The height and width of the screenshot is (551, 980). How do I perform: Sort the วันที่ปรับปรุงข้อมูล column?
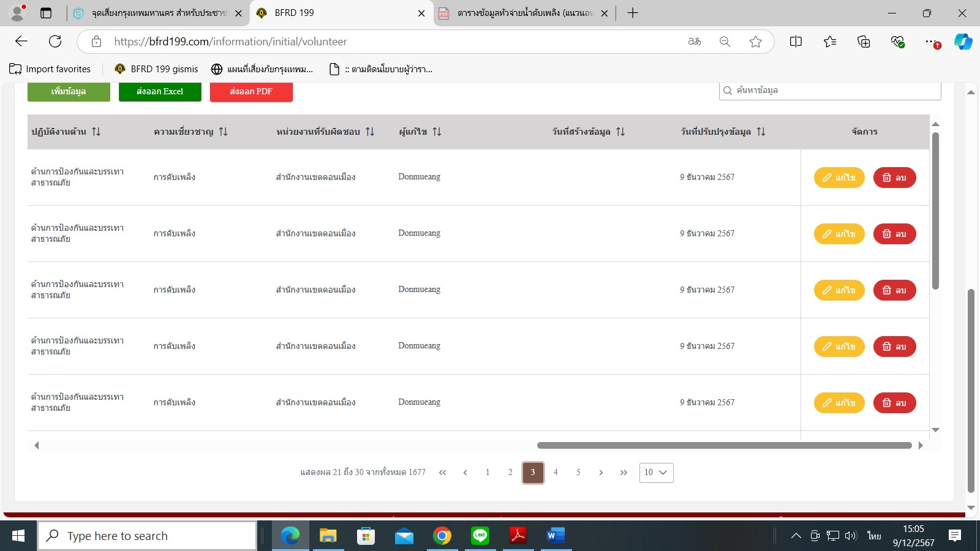(x=761, y=132)
